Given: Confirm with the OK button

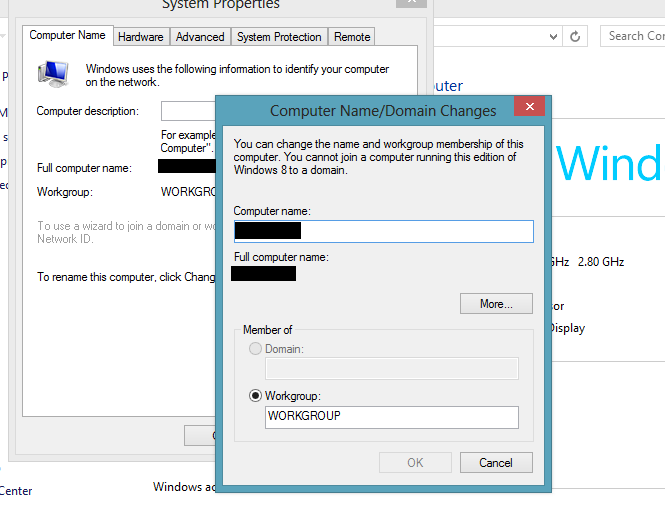Looking at the screenshot, I should click(x=415, y=462).
